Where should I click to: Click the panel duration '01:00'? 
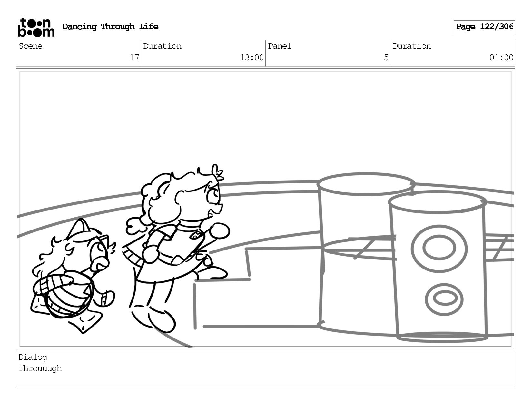point(501,58)
